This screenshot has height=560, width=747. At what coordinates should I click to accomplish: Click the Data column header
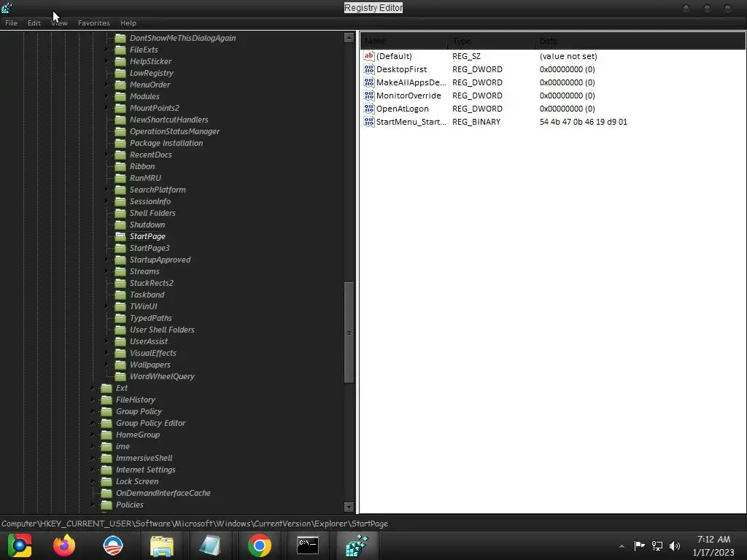point(640,41)
